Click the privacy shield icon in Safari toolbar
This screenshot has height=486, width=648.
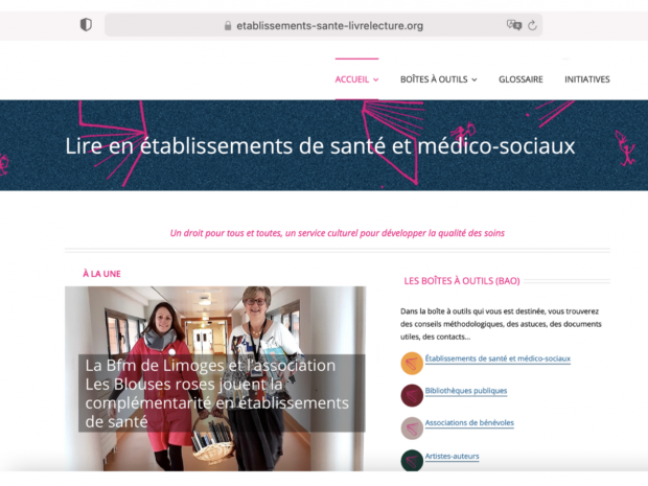coord(86,25)
